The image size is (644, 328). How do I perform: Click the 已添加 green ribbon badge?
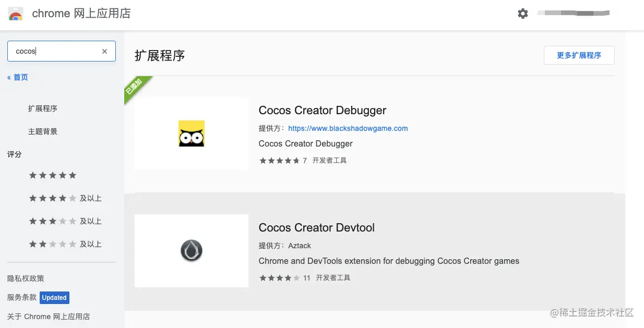click(x=136, y=88)
